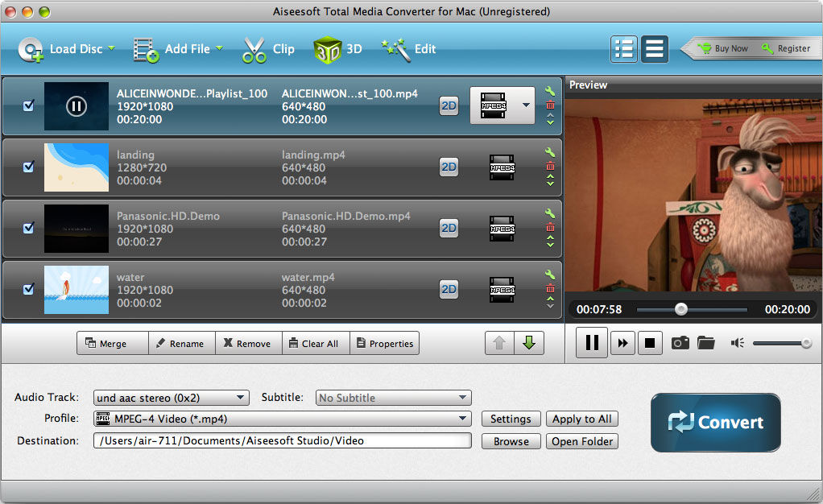Open the 3D settings toolbar item
Image resolution: width=823 pixels, height=504 pixels.
pos(337,49)
